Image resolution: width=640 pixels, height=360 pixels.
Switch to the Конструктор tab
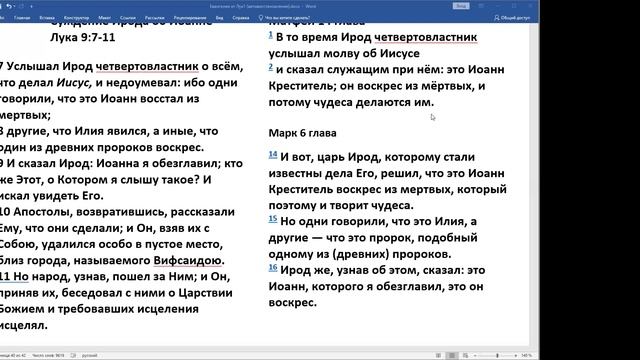tap(76, 18)
